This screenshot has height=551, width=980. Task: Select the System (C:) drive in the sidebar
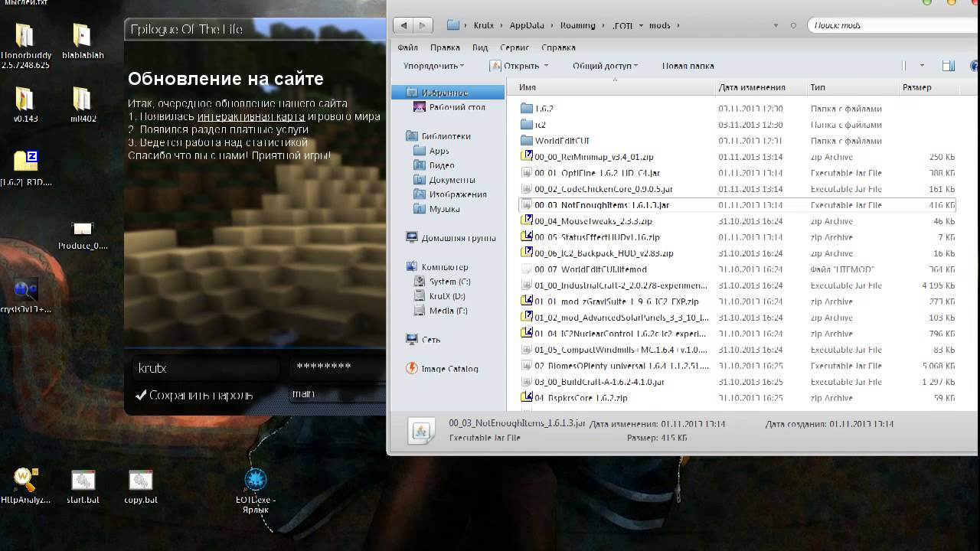(449, 282)
